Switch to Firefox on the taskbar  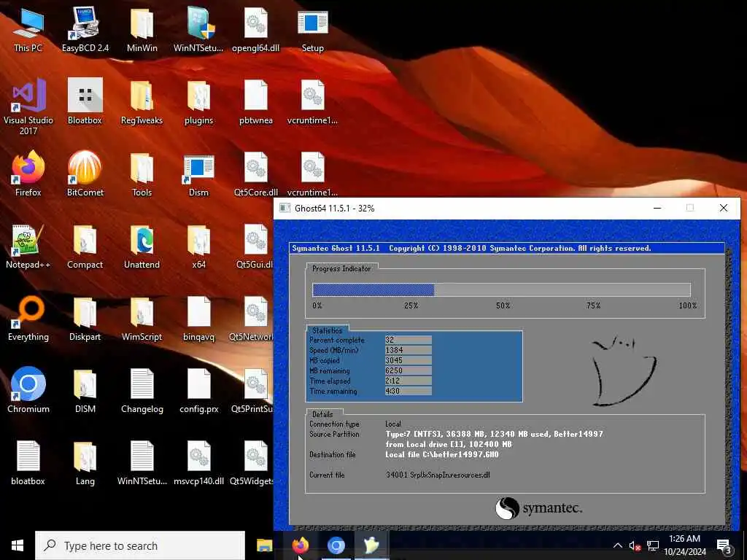click(x=300, y=545)
